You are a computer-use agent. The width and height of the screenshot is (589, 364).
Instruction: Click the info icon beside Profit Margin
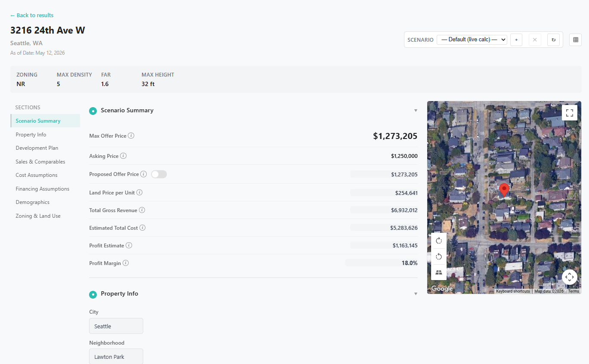(126, 263)
